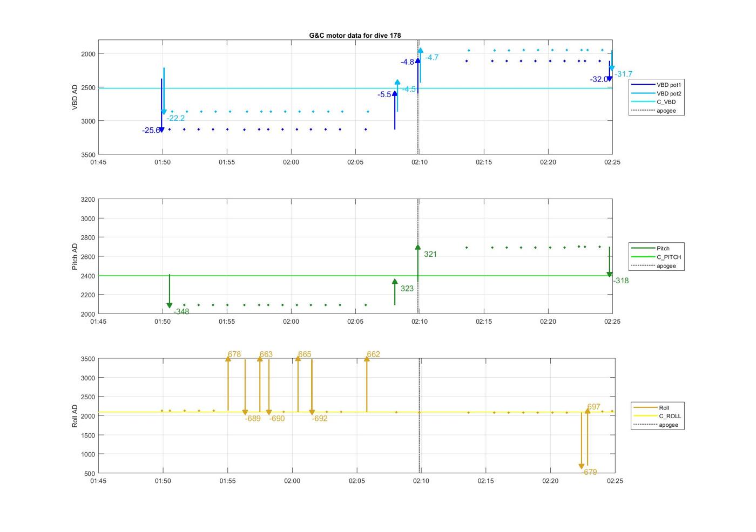Click the Roll AD axis label
Screen dimensions: 756x532
(75, 416)
